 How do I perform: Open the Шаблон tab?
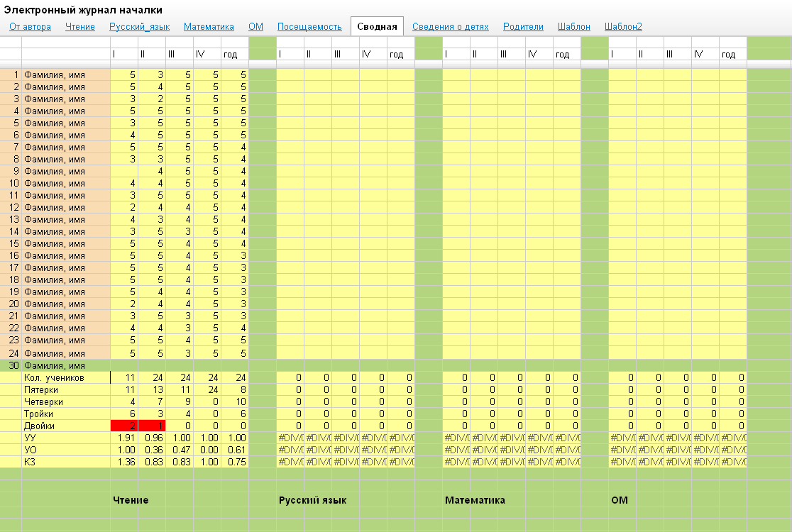pos(574,27)
